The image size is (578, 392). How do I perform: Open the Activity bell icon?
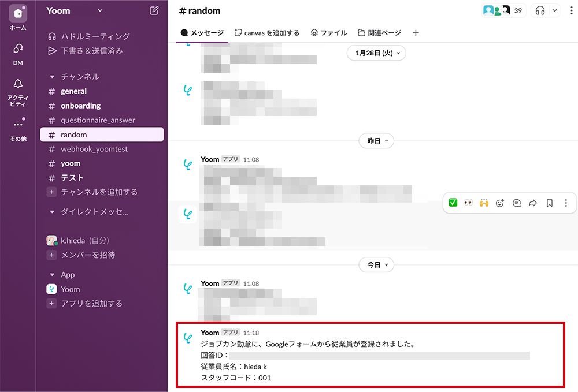(x=18, y=84)
